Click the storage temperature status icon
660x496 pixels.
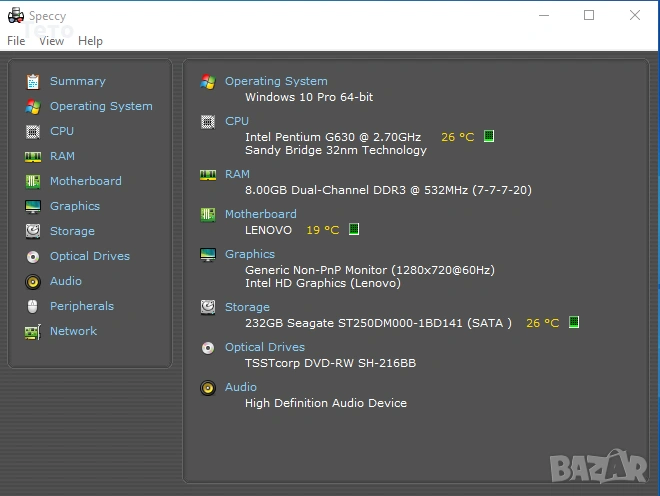tap(574, 323)
